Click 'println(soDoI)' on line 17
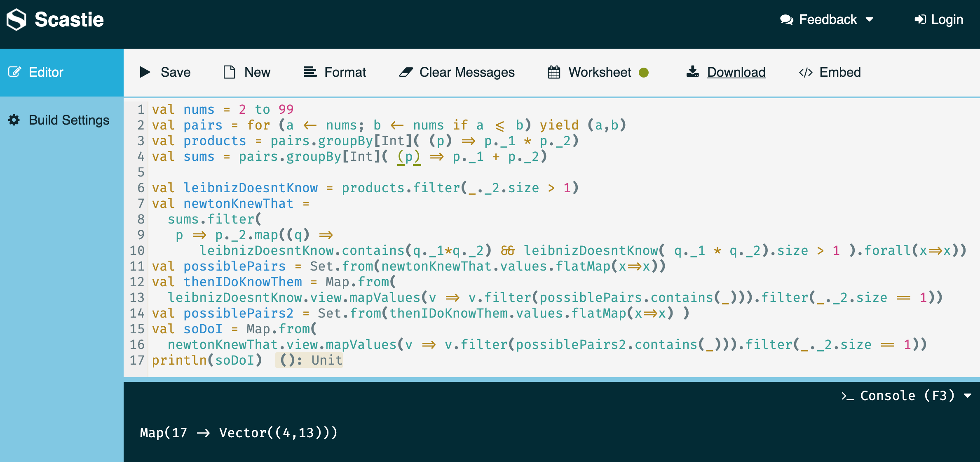980x462 pixels. pos(207,360)
